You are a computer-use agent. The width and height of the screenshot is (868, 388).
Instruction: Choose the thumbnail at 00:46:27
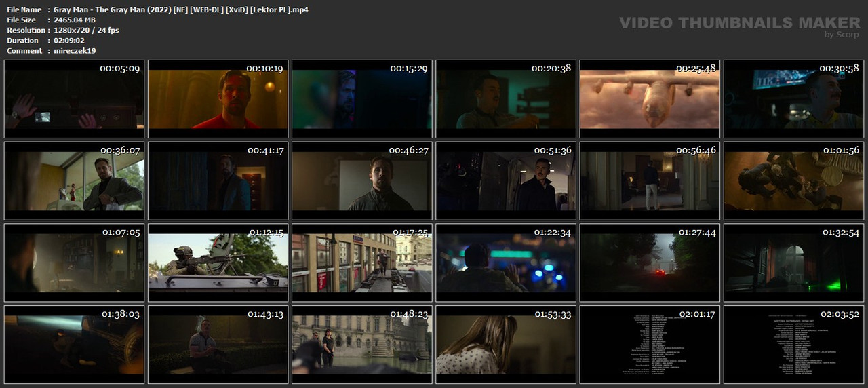pyautogui.click(x=361, y=180)
